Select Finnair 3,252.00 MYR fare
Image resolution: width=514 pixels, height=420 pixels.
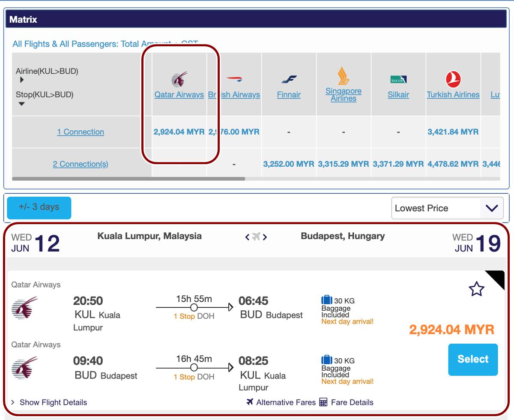(289, 164)
